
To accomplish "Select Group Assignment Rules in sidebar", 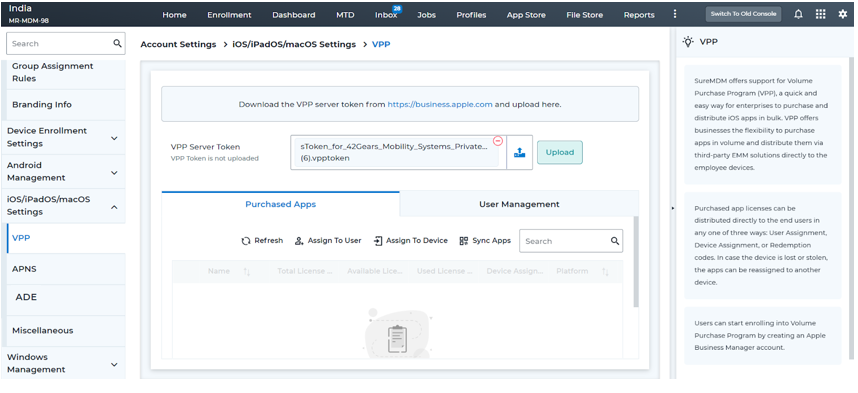I will [66, 72].
